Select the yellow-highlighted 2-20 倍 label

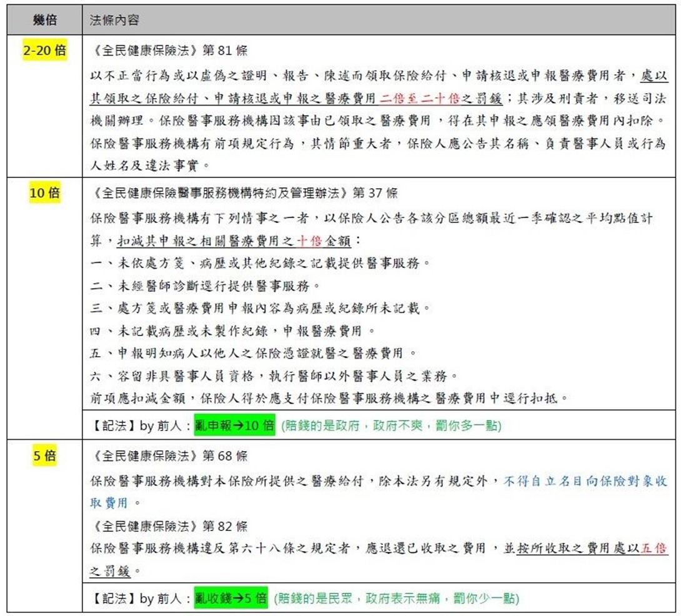pyautogui.click(x=44, y=51)
